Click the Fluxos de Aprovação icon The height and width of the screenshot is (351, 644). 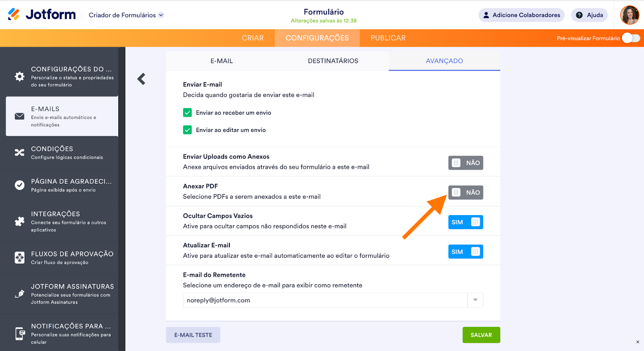click(x=19, y=258)
